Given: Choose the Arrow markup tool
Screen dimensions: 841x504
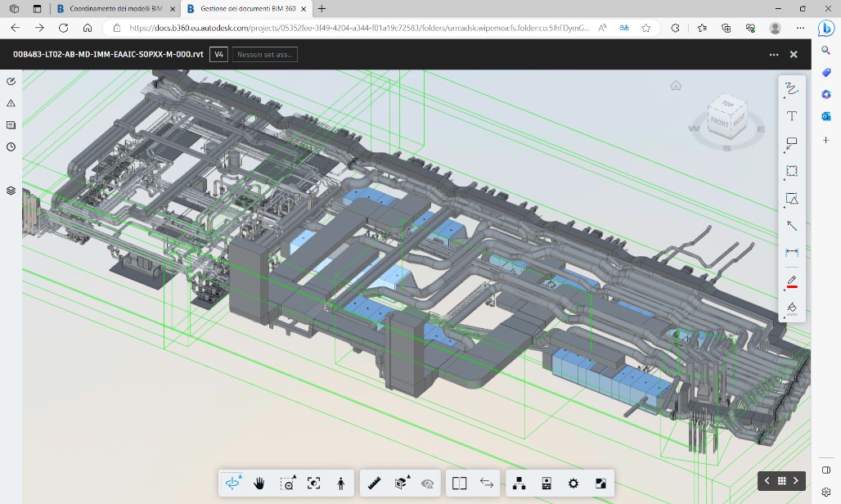Looking at the screenshot, I should [x=791, y=226].
